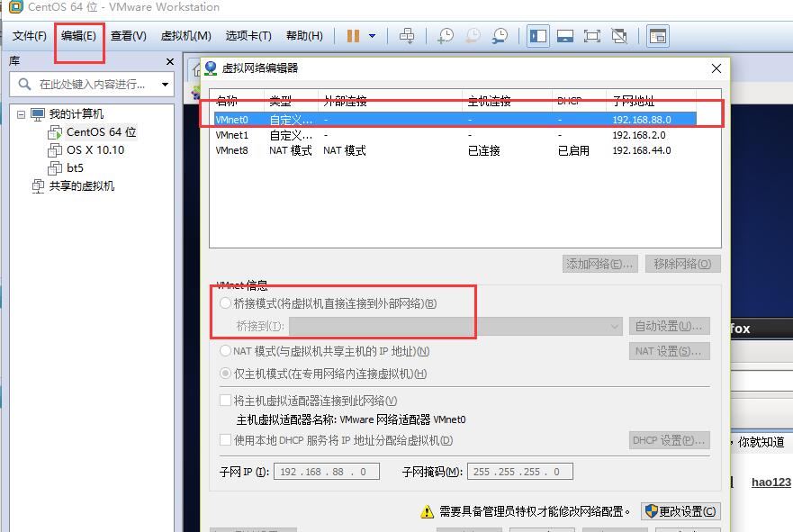Select the NAT 模式 radio button
793x532 pixels.
[226, 351]
